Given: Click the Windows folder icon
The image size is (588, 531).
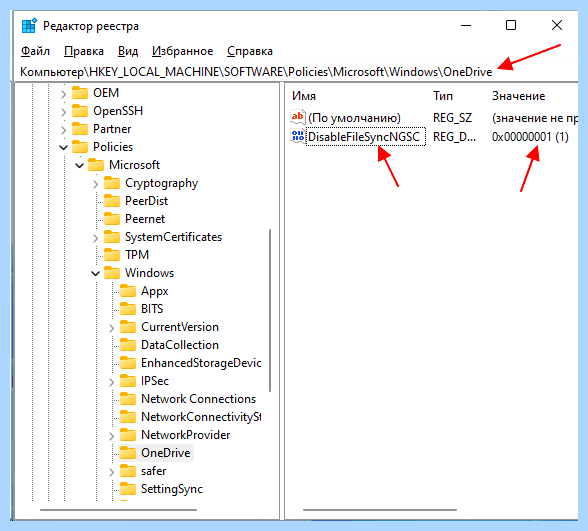Looking at the screenshot, I should [112, 273].
